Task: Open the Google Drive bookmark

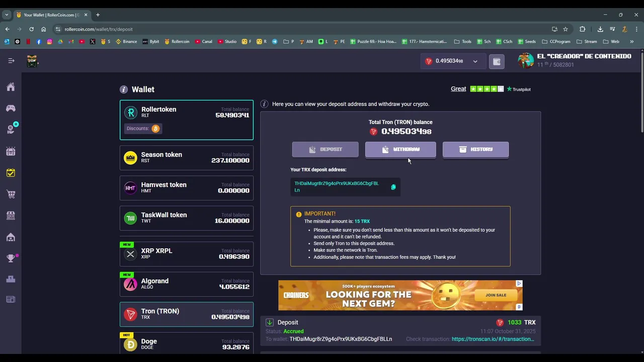Action: tap(60, 42)
